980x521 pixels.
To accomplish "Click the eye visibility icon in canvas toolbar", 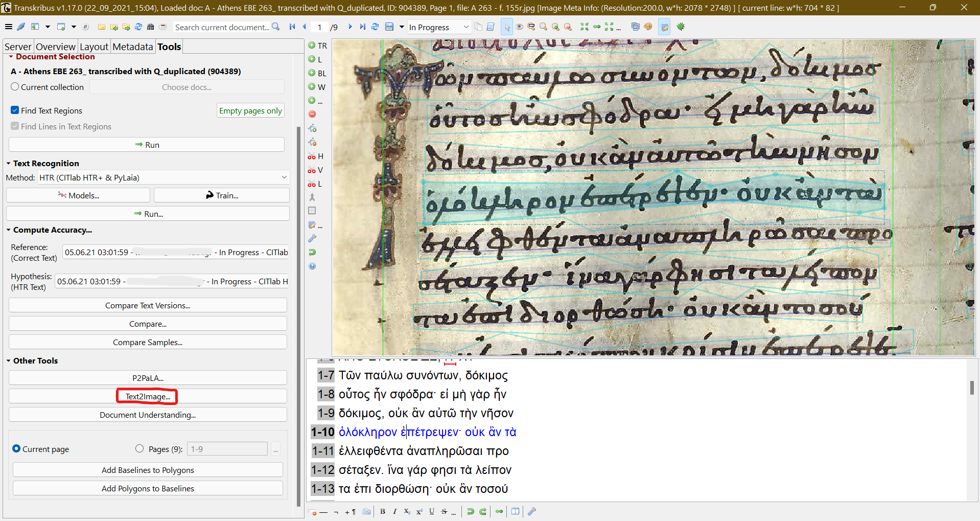I will [x=519, y=27].
